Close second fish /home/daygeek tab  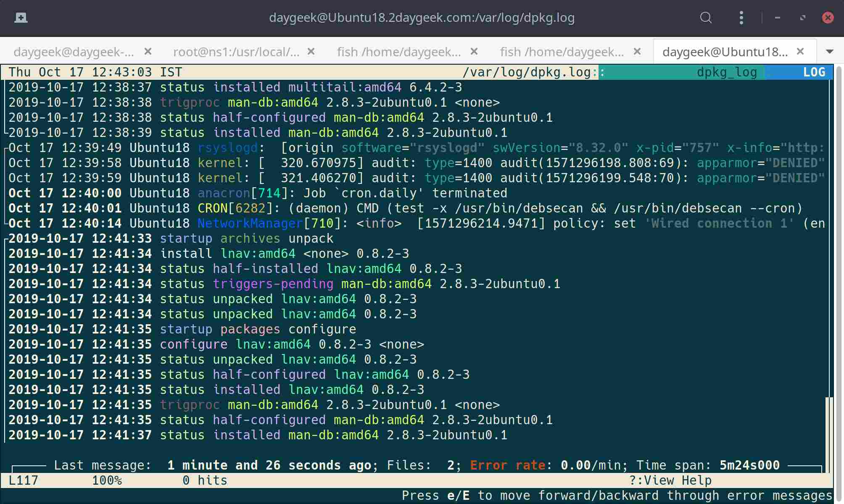click(637, 51)
